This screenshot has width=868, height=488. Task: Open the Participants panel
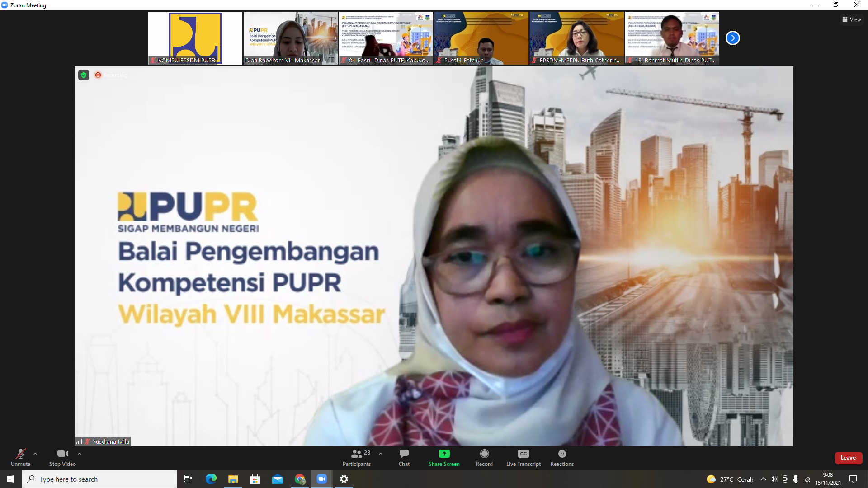point(357,457)
